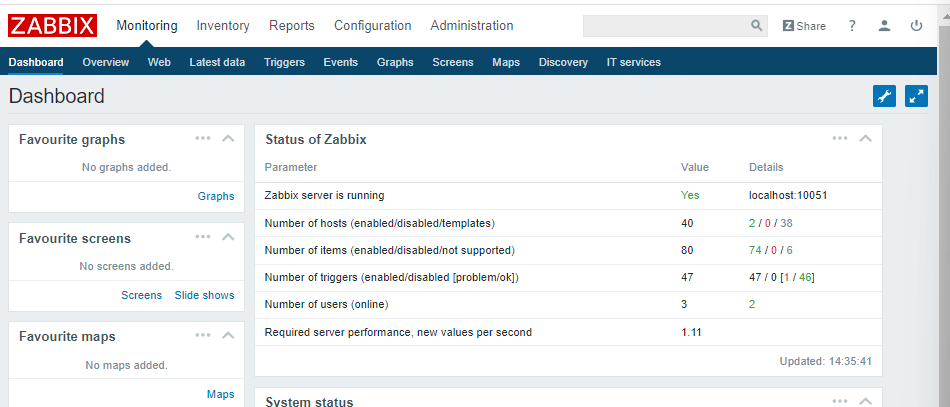The width and height of the screenshot is (950, 407).
Task: Click the Dashboard page heading
Action: 56,96
